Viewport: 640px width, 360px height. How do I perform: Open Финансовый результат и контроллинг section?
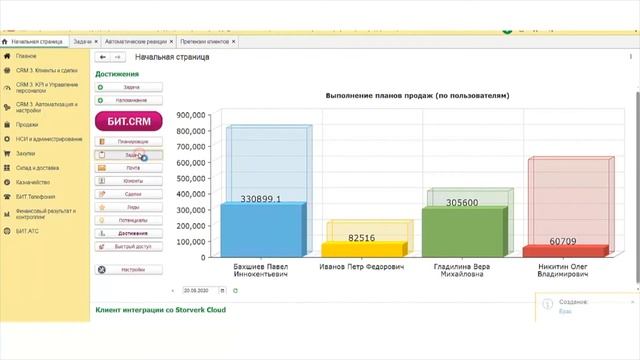pyautogui.click(x=45, y=214)
